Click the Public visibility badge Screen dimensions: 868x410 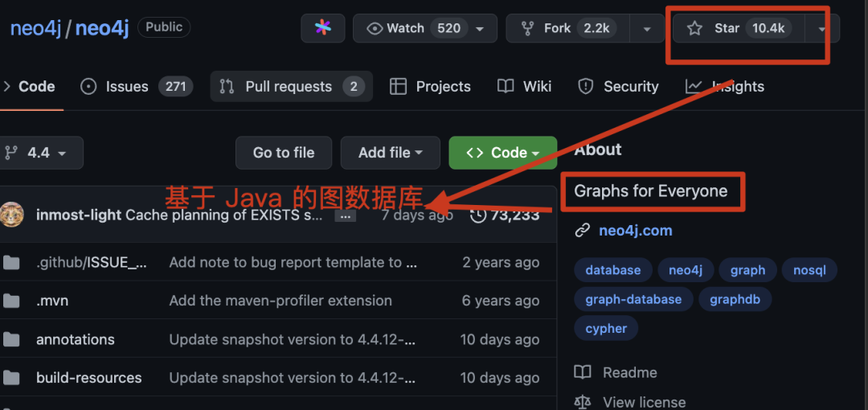[x=164, y=27]
